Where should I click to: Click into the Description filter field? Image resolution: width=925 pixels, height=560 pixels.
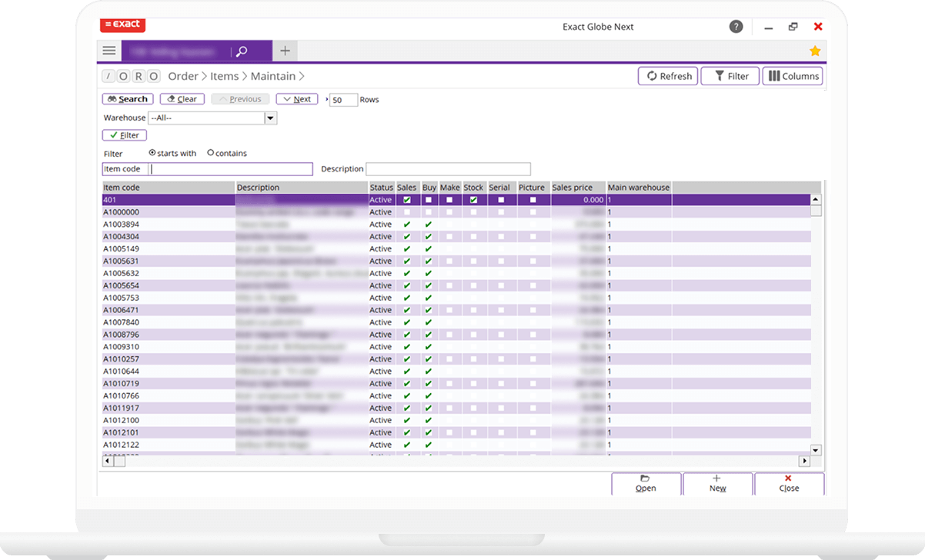click(x=448, y=169)
